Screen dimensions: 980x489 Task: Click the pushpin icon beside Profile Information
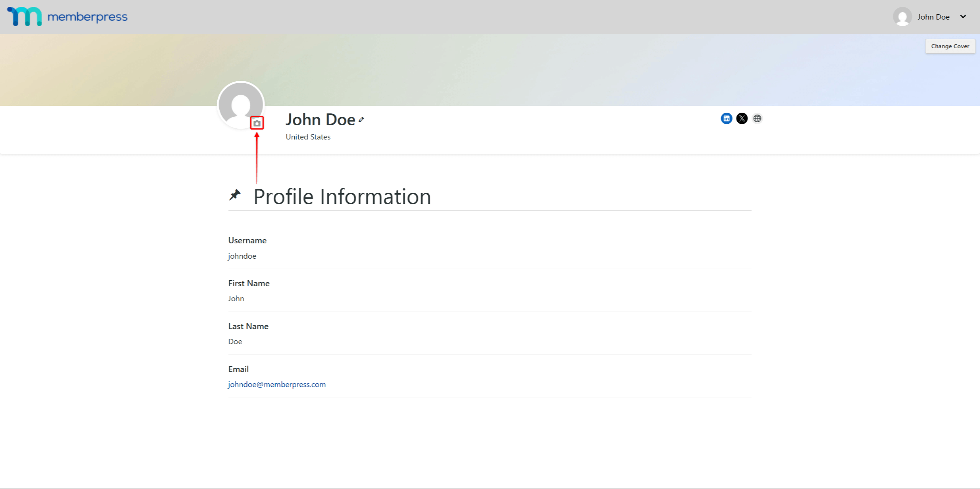coord(235,195)
